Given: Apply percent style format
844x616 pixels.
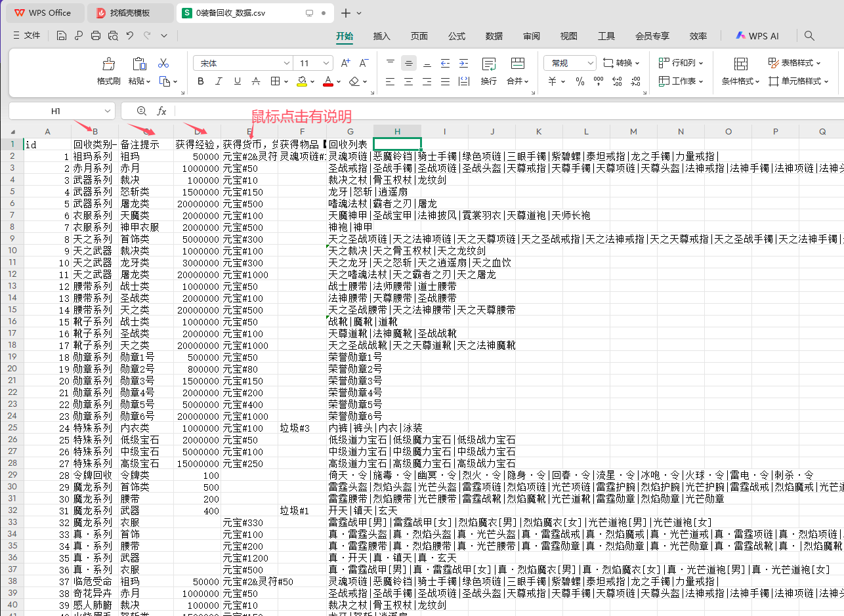Looking at the screenshot, I should coord(580,81).
